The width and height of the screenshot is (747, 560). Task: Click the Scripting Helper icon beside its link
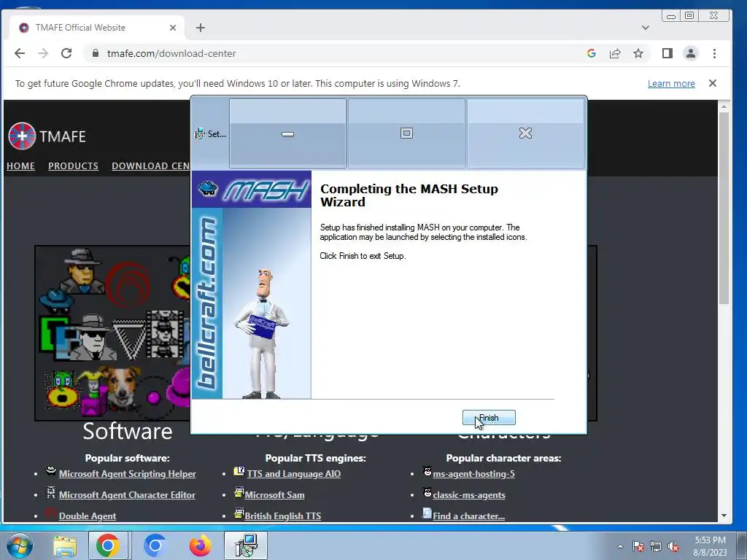(51, 471)
